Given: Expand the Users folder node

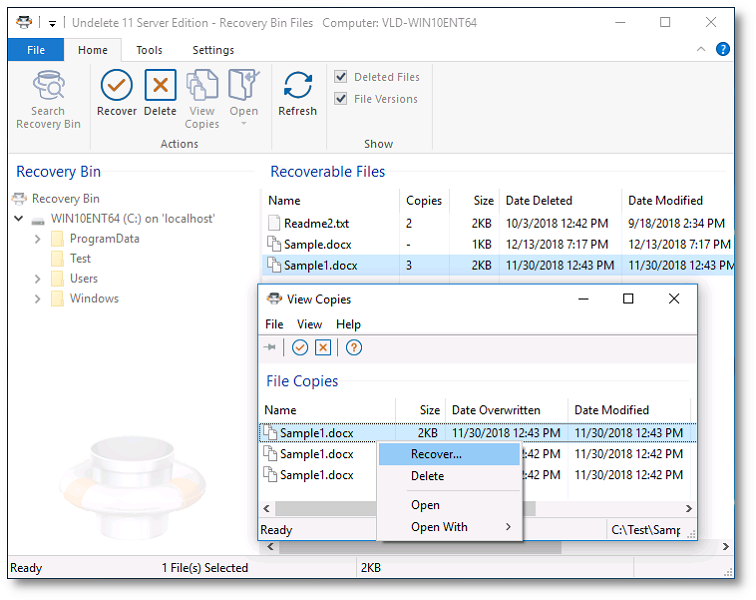Looking at the screenshot, I should click(x=38, y=279).
